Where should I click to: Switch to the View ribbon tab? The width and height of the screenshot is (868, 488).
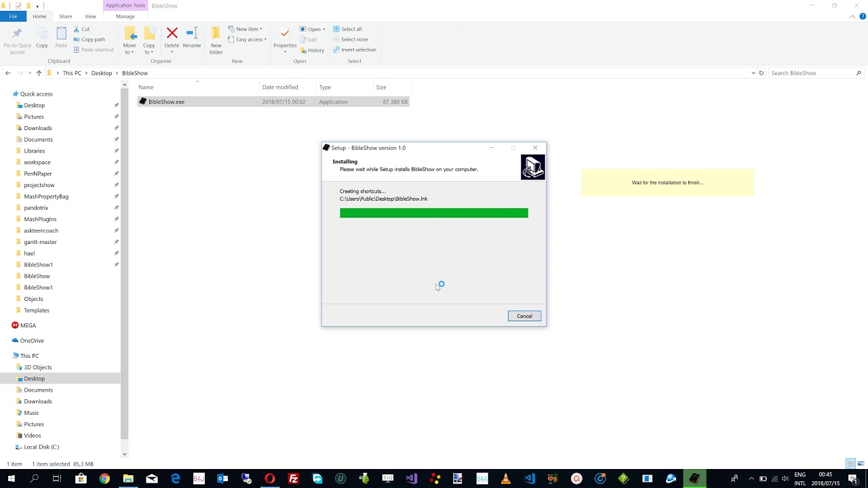pyautogui.click(x=90, y=16)
